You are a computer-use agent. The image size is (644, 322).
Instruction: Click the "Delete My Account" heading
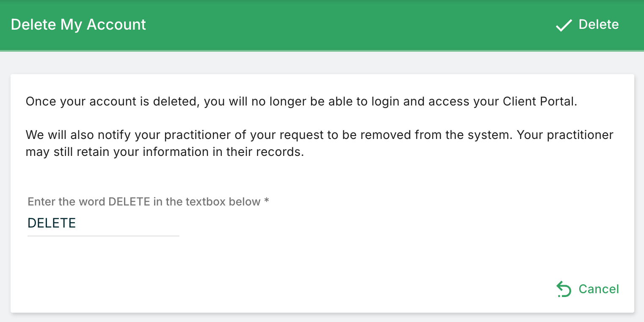[78, 25]
